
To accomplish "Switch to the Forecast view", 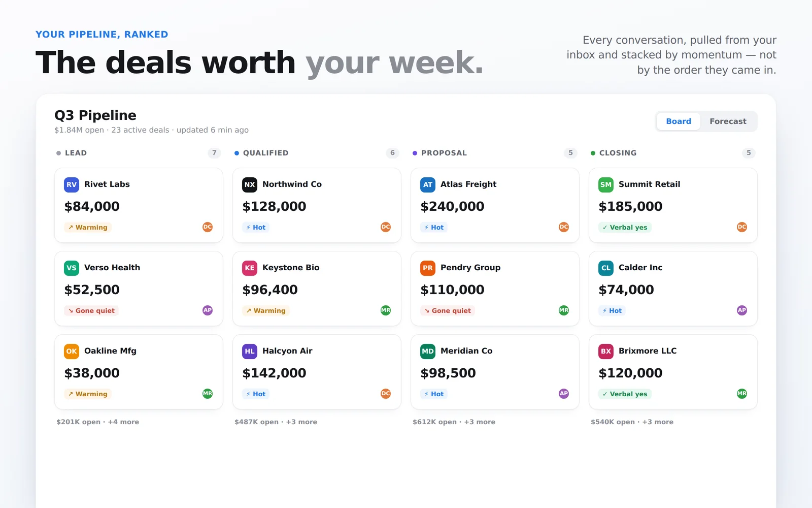I will (x=728, y=121).
